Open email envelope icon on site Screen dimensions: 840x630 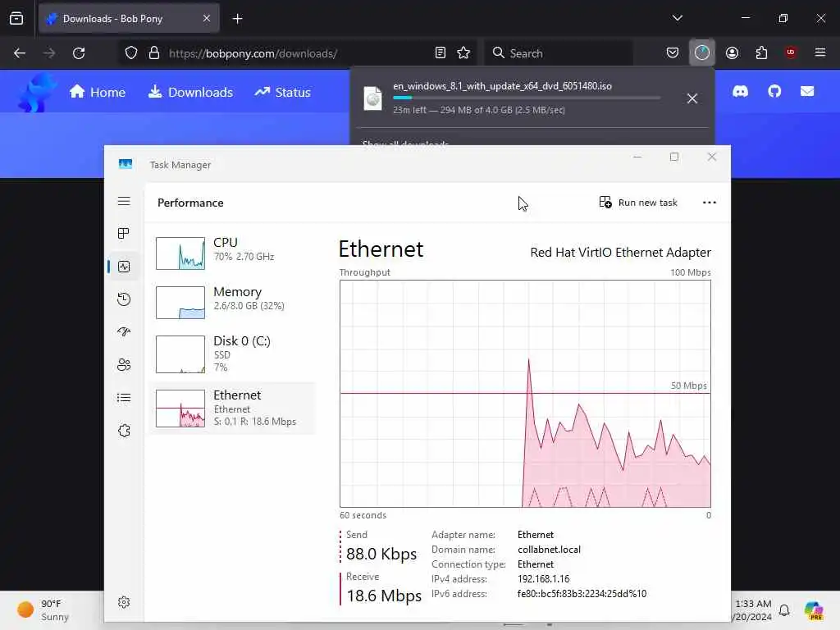tap(807, 92)
